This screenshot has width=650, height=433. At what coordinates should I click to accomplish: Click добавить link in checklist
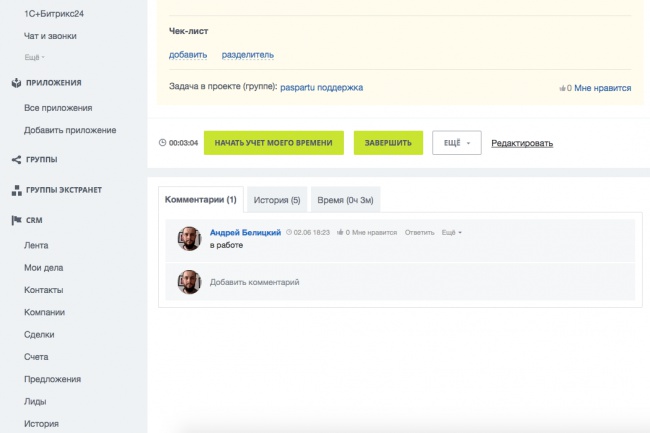point(188,55)
